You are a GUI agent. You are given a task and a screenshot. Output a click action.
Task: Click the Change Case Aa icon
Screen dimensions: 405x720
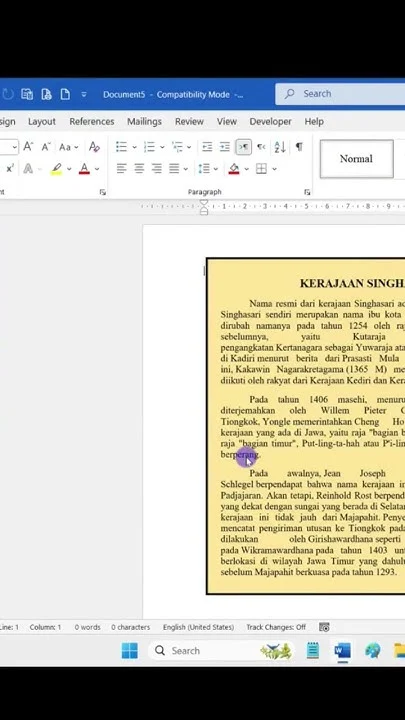coord(65,147)
